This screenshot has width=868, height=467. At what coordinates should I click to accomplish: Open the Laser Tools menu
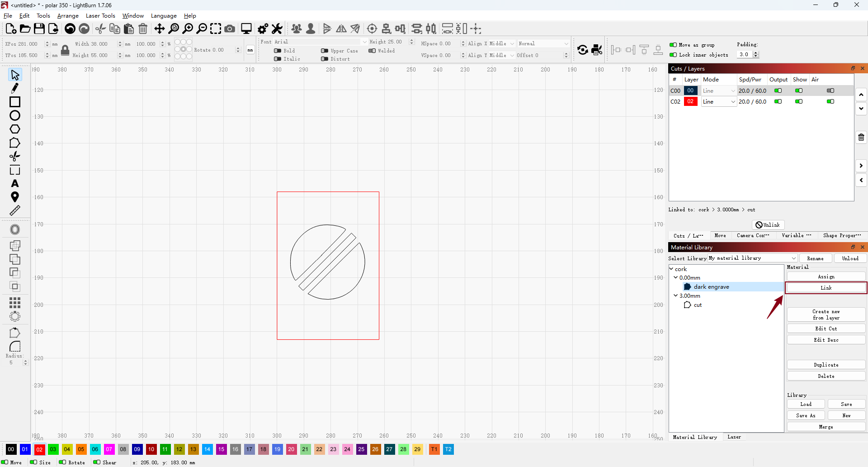(x=100, y=16)
